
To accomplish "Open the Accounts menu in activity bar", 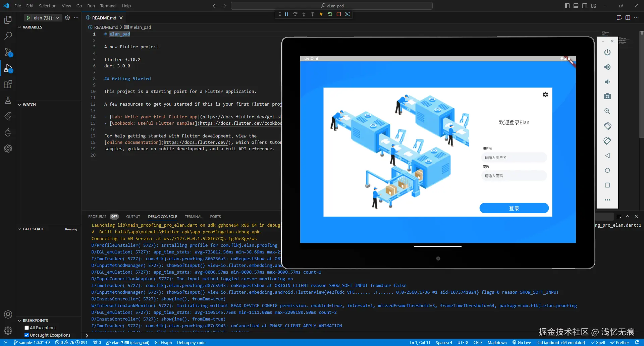I will coord(8,314).
